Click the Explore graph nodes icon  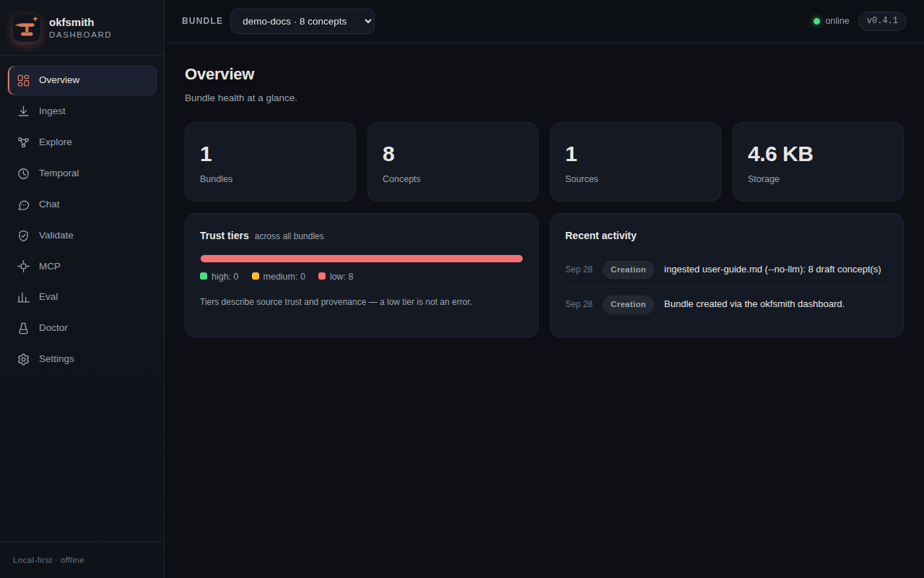click(x=23, y=142)
